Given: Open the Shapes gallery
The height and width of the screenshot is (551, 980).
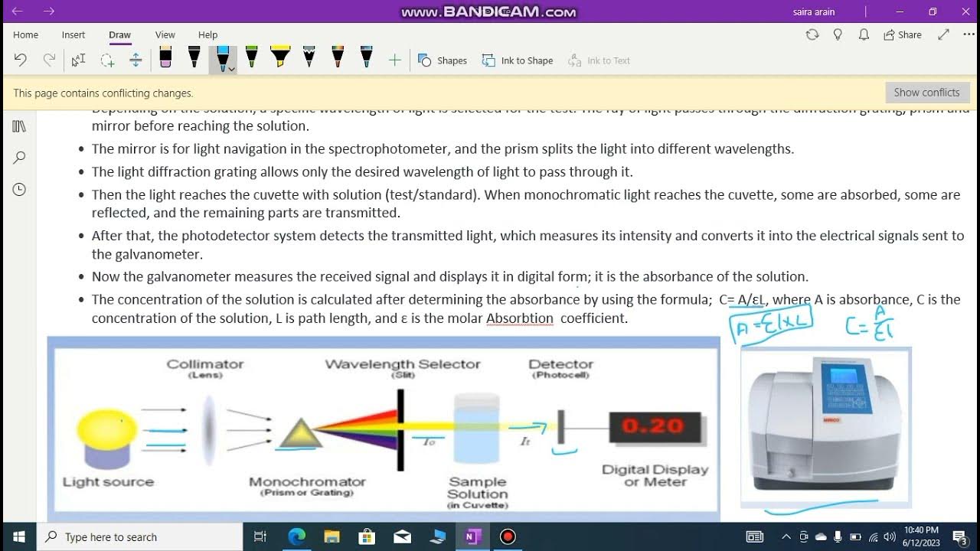Looking at the screenshot, I should (443, 60).
